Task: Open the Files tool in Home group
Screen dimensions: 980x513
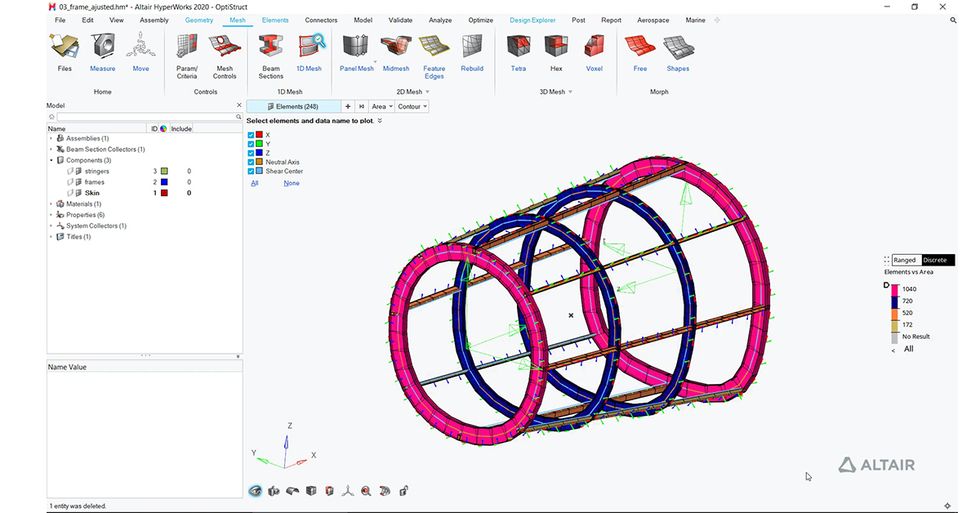Action: point(65,52)
